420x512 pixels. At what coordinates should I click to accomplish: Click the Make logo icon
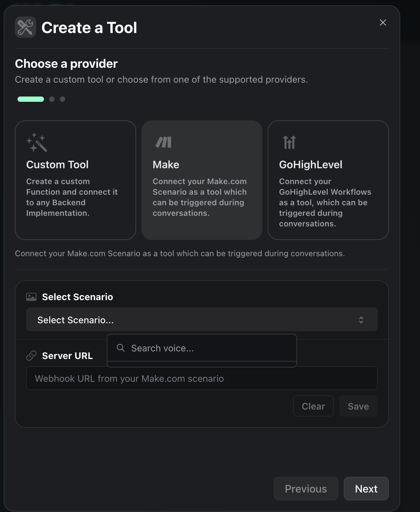click(x=163, y=142)
